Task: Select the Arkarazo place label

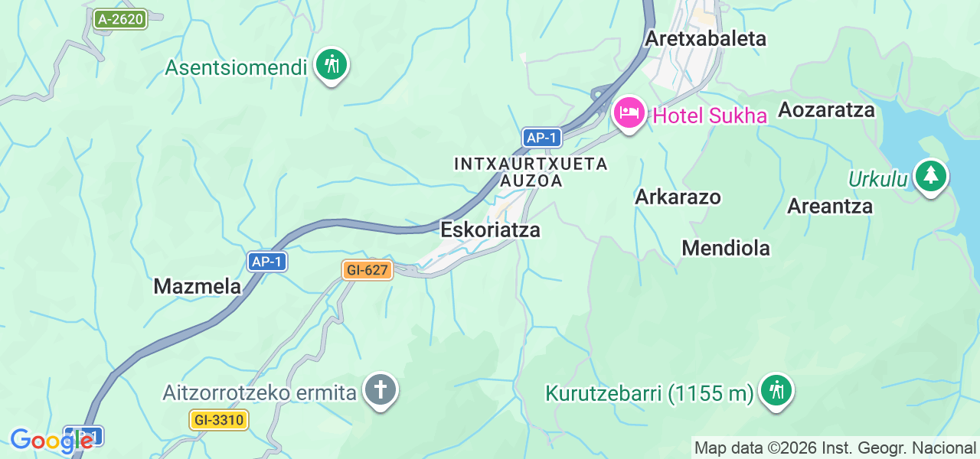Action: pyautogui.click(x=678, y=197)
